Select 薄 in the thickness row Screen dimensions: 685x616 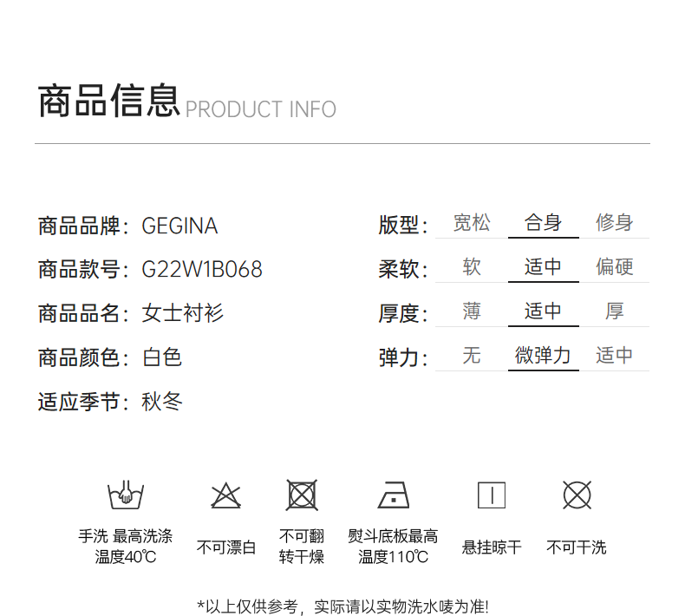(472, 311)
